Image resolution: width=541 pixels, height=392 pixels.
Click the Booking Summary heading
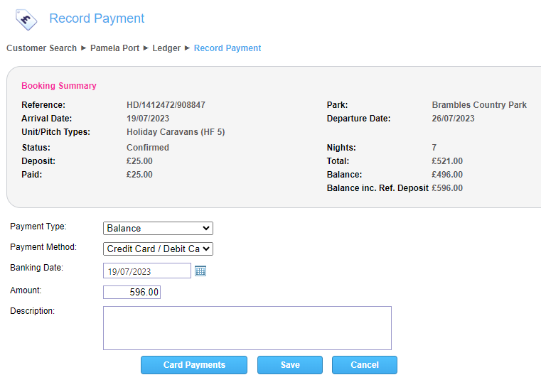point(58,86)
